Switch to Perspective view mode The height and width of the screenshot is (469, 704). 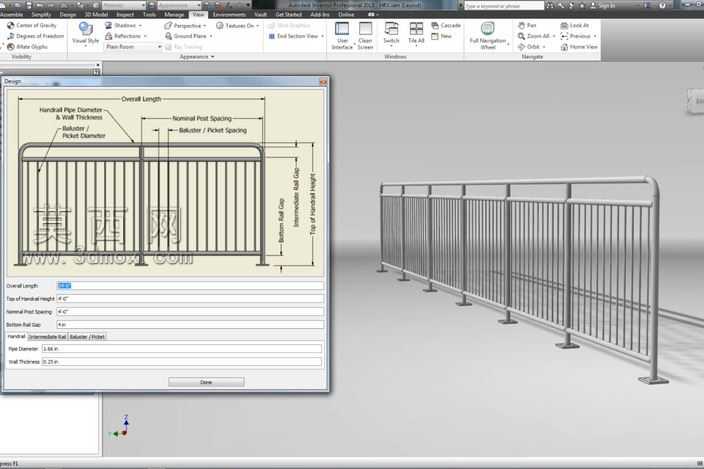pos(183,26)
